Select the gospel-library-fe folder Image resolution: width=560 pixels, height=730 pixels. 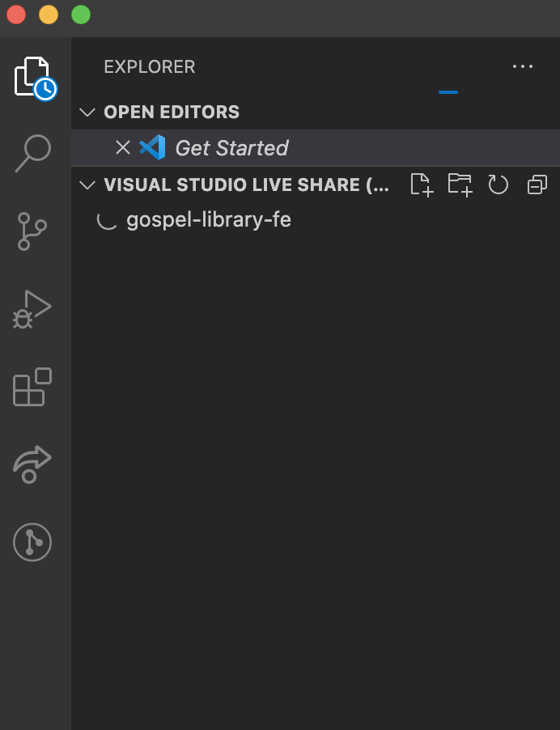coord(316,220)
